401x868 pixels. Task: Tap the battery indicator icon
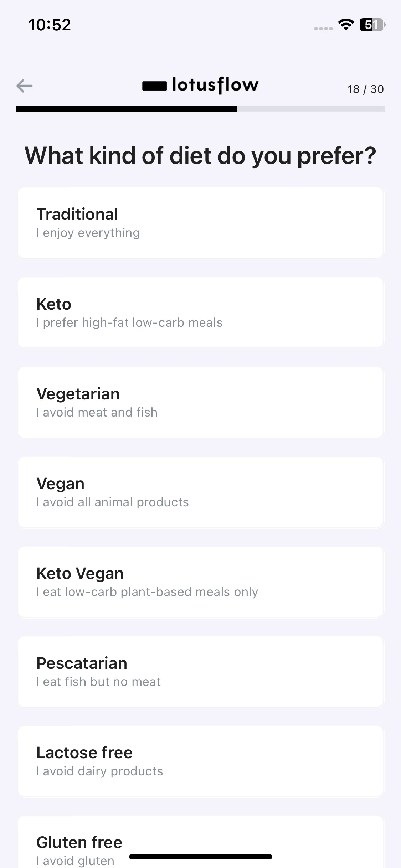[x=372, y=25]
